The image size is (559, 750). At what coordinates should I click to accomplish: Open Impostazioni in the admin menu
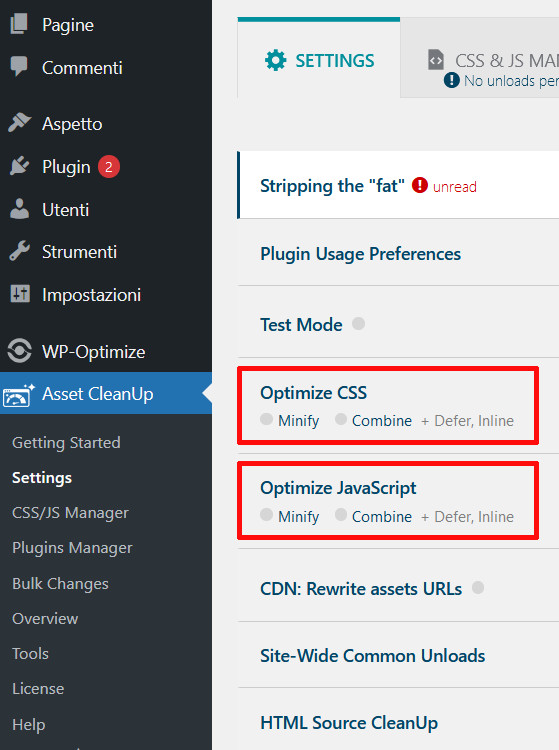pos(106,295)
